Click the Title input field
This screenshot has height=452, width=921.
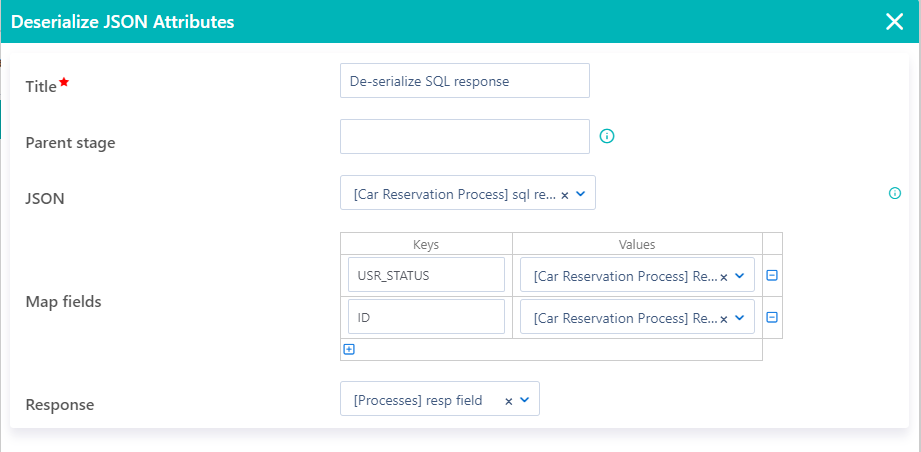(465, 81)
